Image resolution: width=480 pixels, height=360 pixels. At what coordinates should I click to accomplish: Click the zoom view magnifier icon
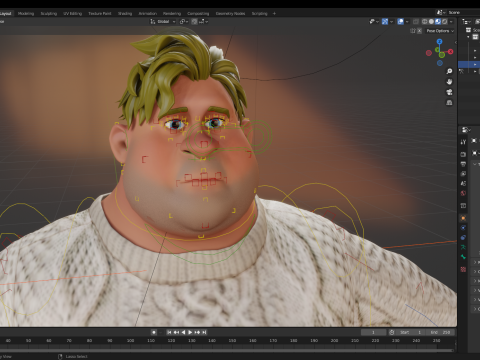click(x=449, y=71)
